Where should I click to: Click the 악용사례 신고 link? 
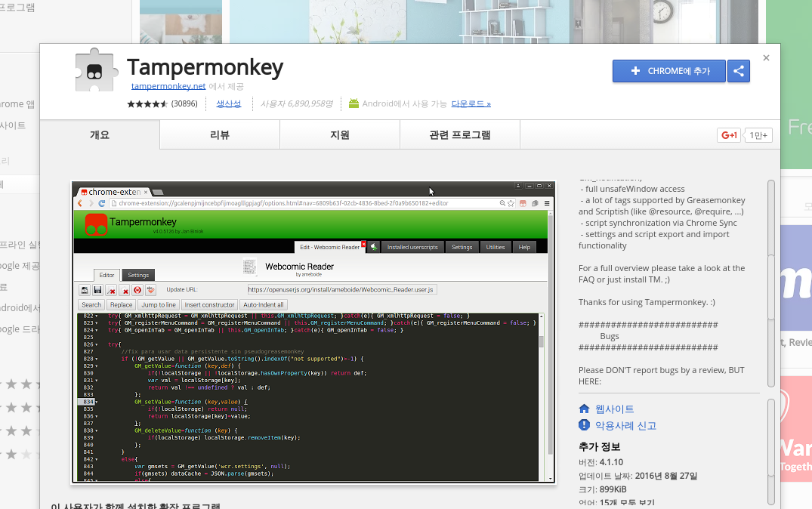(x=625, y=426)
